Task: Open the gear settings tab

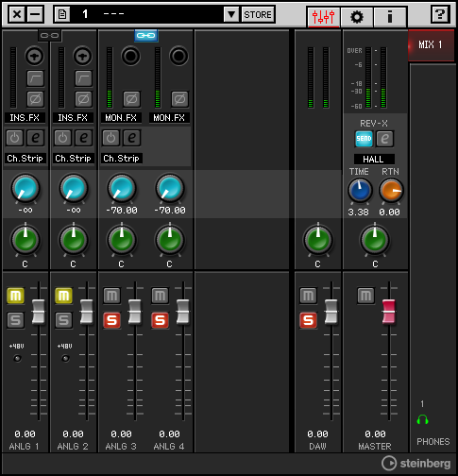Action: (357, 16)
